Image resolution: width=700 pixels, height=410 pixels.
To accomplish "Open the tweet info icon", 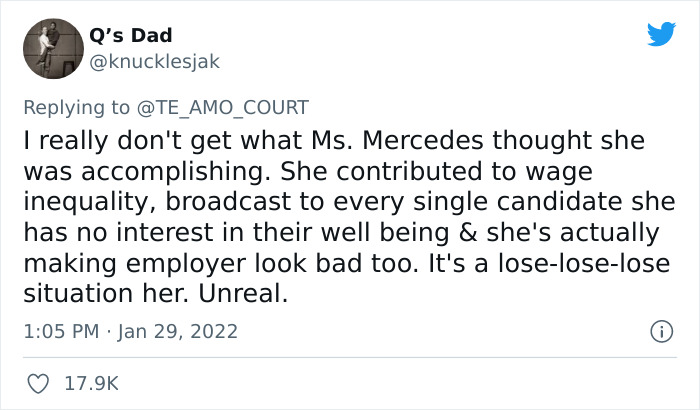I will (x=659, y=329).
